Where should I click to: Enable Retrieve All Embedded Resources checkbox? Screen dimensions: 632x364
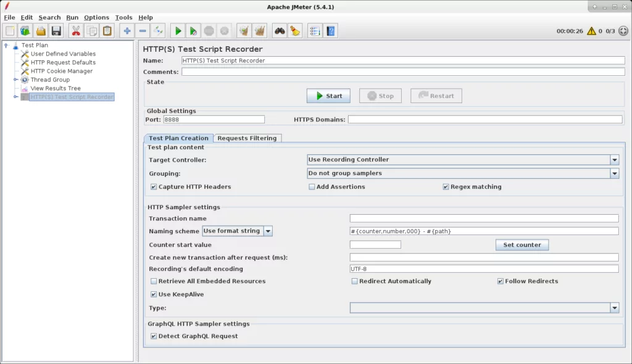(154, 281)
